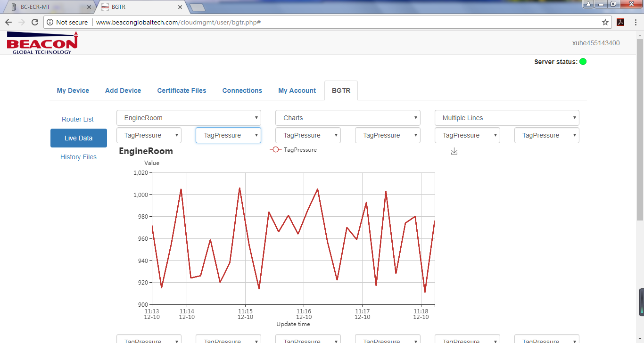Click the PDF extension icon

tap(620, 22)
